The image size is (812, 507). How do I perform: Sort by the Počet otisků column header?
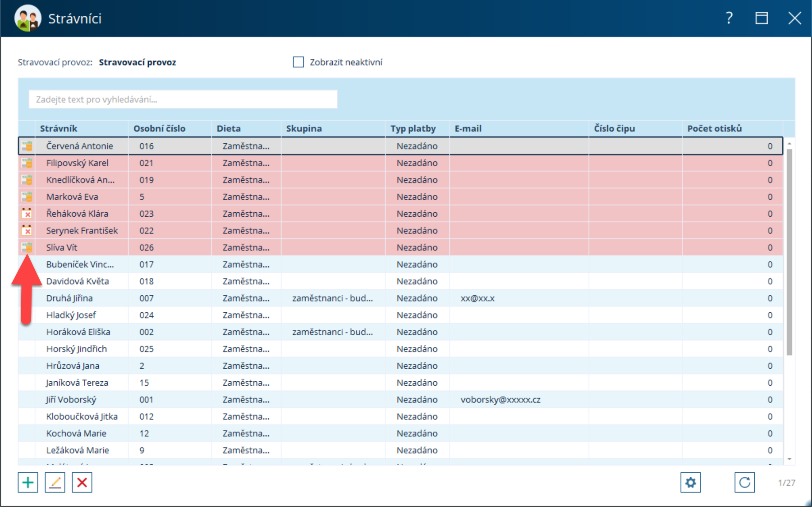(x=732, y=128)
